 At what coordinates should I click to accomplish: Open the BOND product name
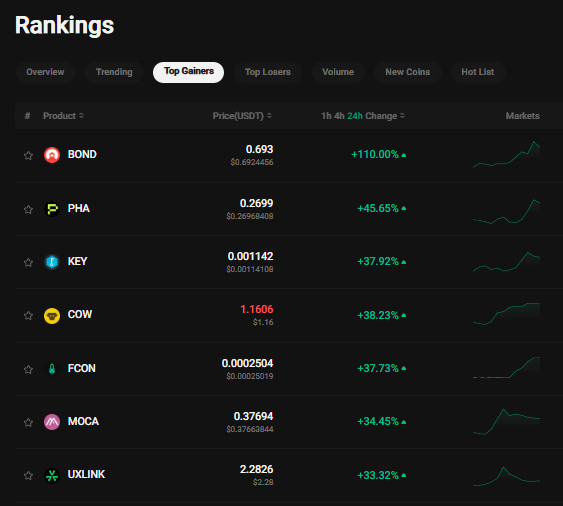pos(82,154)
